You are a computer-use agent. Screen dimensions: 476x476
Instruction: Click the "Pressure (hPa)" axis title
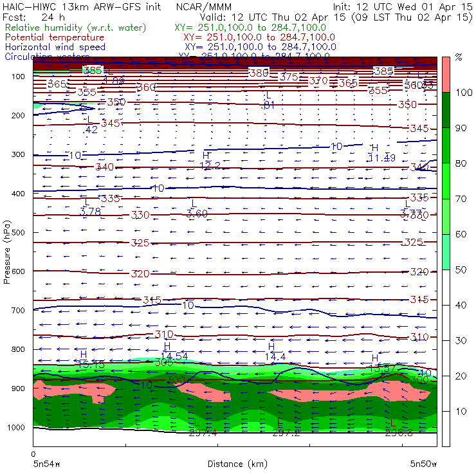[6, 252]
